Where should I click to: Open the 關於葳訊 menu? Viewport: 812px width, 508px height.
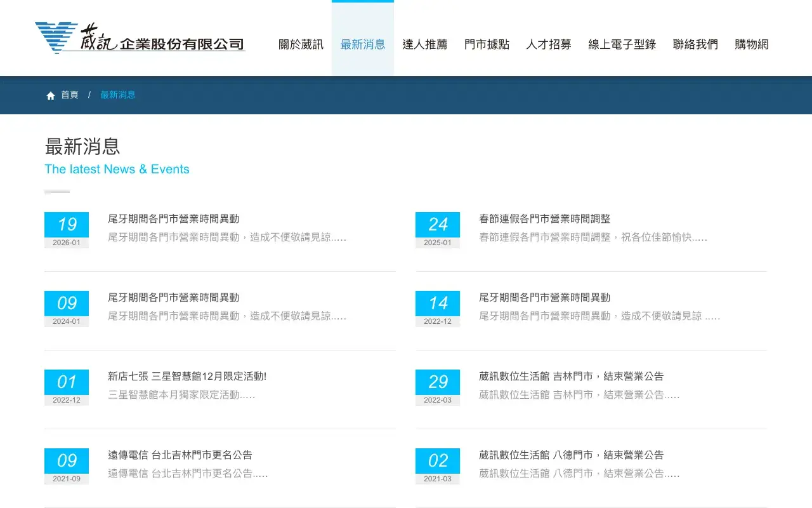(301, 44)
